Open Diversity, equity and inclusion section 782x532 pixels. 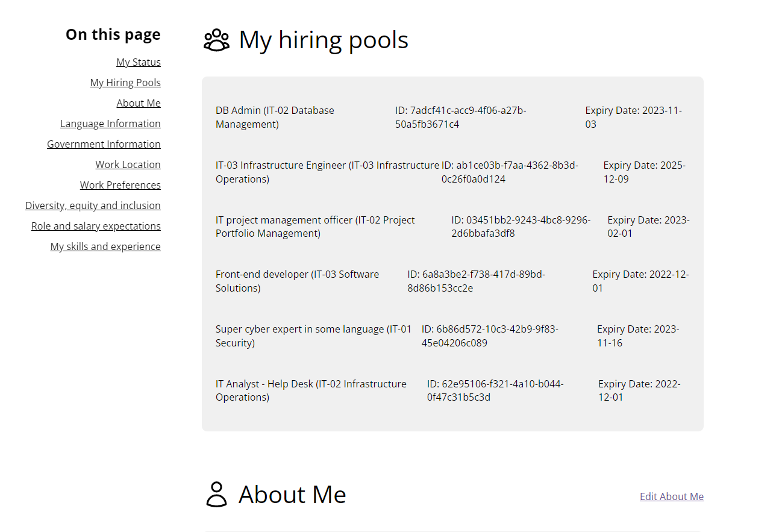click(93, 205)
